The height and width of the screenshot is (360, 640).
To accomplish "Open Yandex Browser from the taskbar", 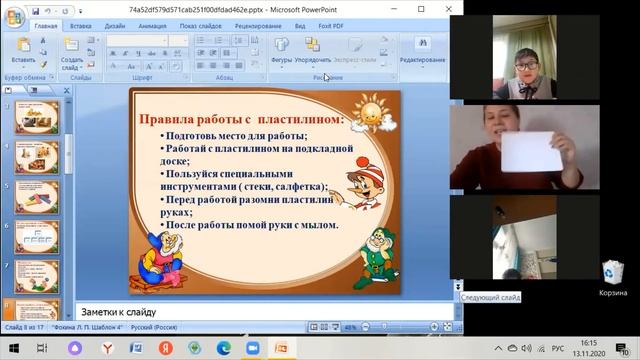I will click(x=107, y=348).
